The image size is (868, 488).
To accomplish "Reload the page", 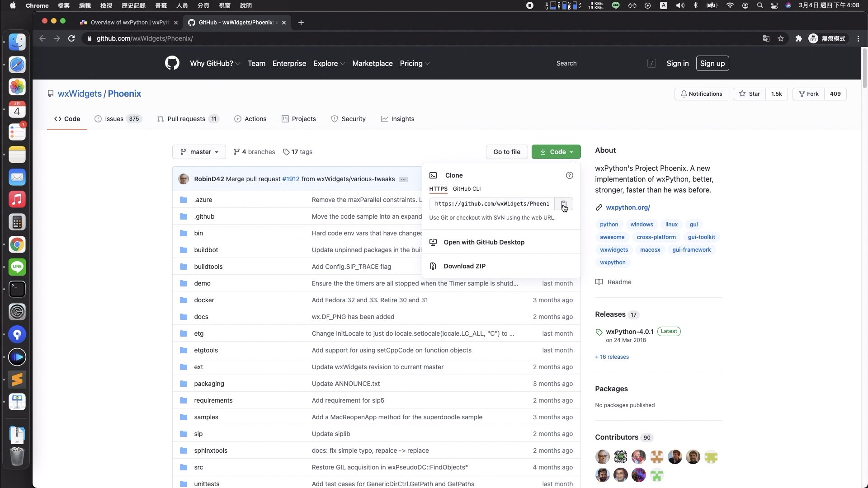I will pyautogui.click(x=71, y=38).
